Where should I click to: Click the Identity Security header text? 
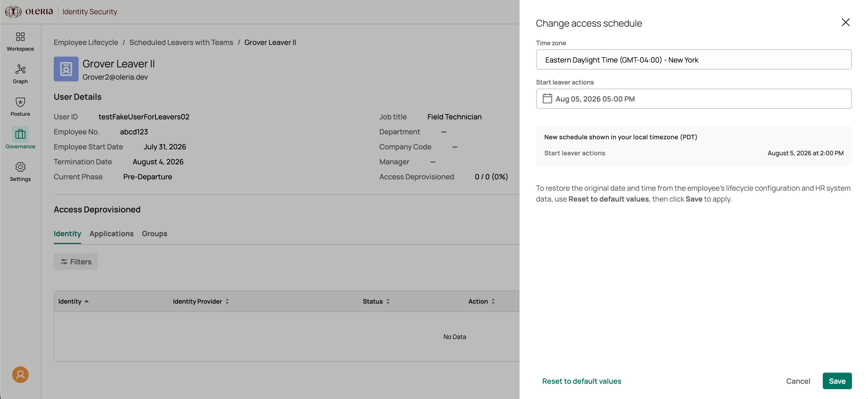pos(90,11)
